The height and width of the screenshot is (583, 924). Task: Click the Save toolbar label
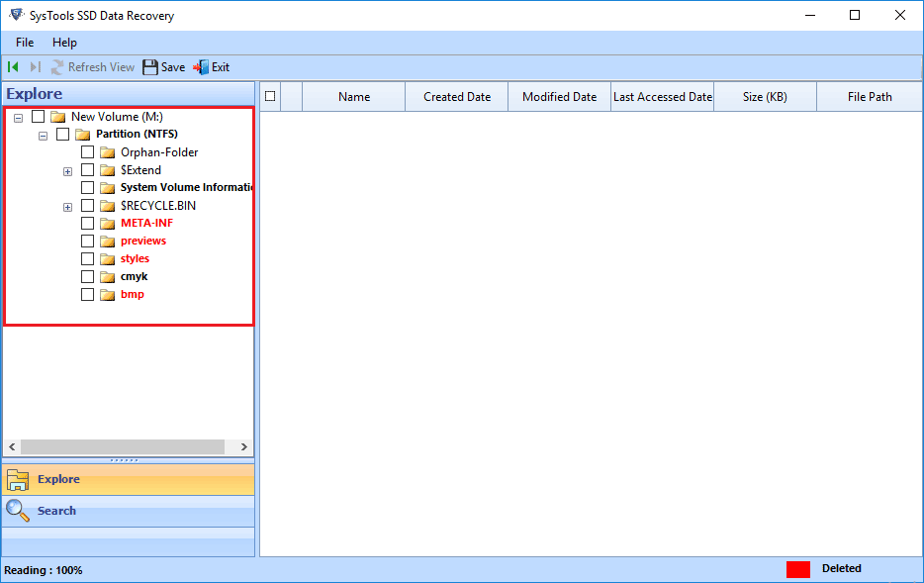(173, 67)
